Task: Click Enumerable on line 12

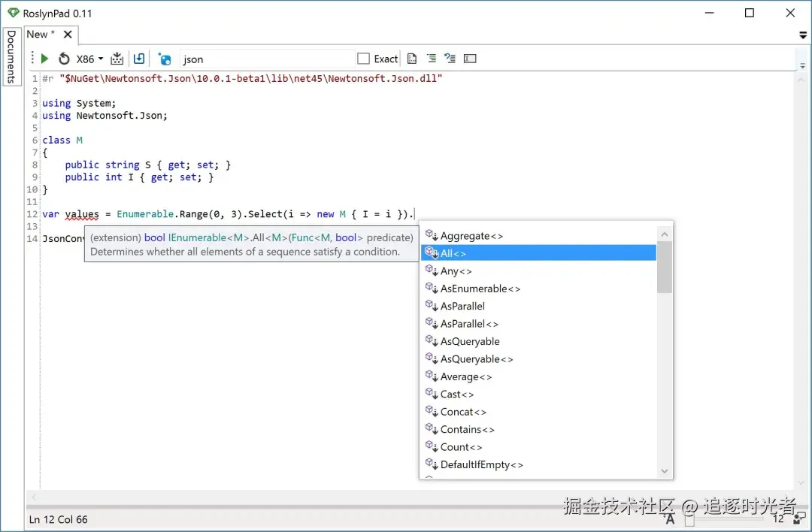Action: (x=145, y=214)
